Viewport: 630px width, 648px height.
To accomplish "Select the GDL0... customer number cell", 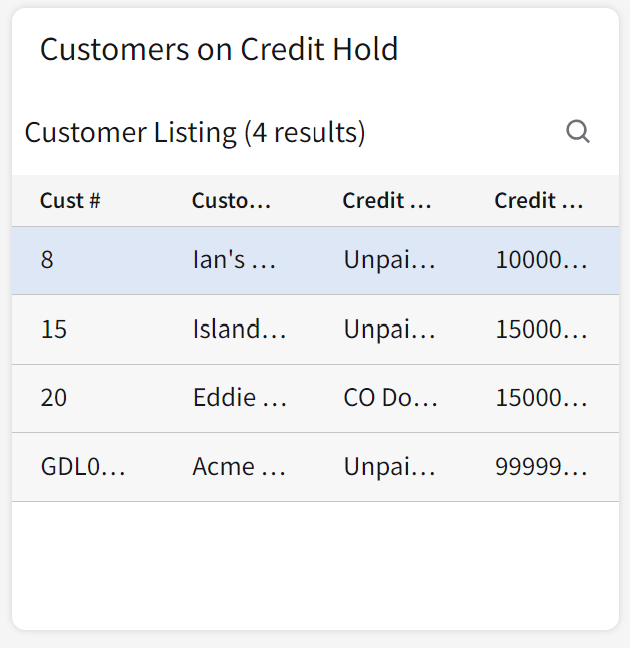I will coord(82,467).
